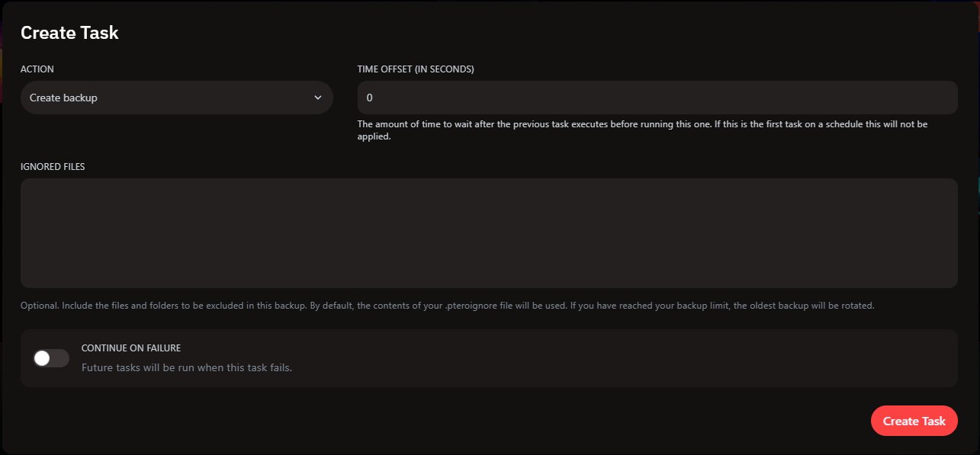
Task: Focus the Ignored Files text area
Action: coord(489,233)
